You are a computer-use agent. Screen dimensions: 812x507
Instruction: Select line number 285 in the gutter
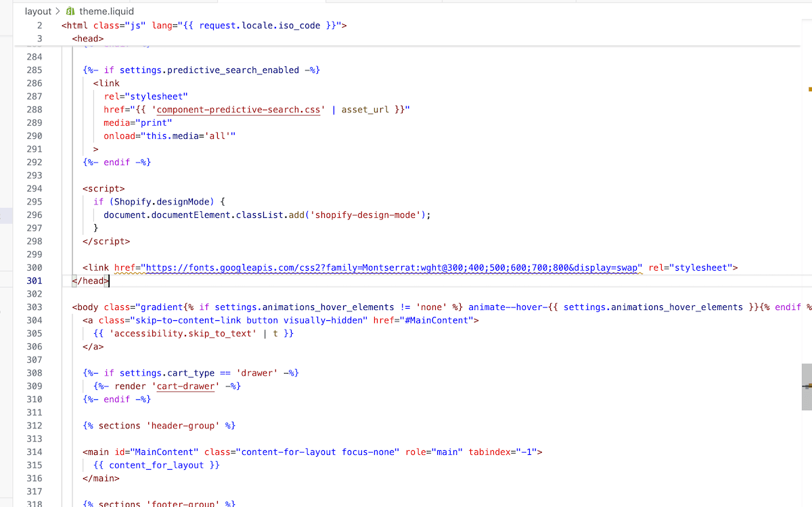[35, 70]
